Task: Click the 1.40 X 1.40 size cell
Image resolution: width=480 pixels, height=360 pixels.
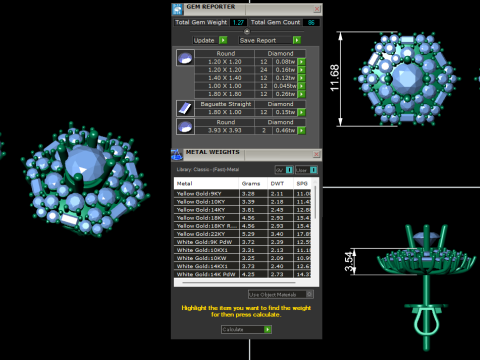Action: pyautogui.click(x=225, y=78)
